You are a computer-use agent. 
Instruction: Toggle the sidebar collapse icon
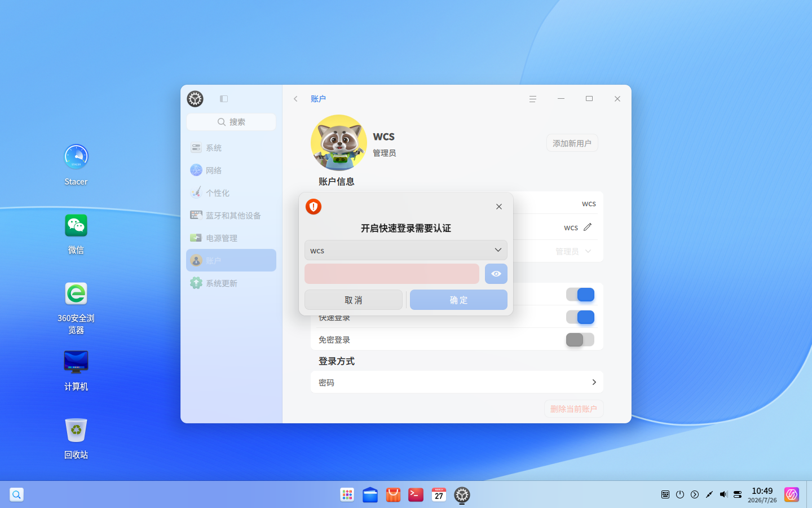[224, 99]
